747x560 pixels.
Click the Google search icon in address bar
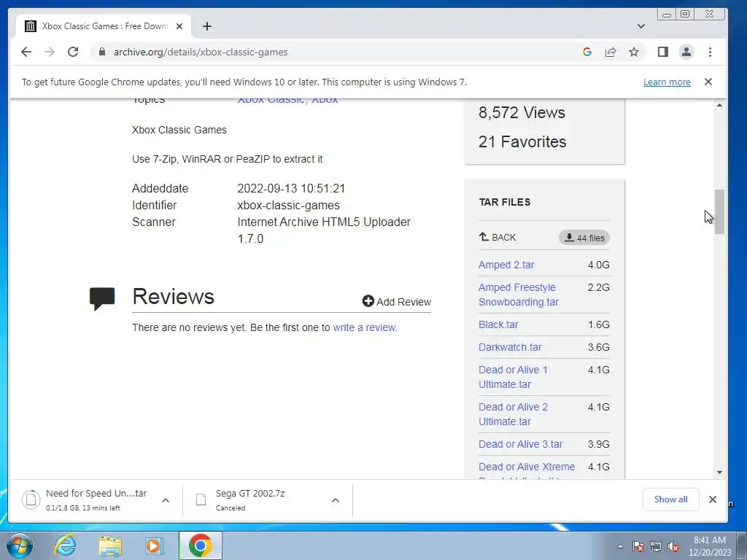(587, 52)
